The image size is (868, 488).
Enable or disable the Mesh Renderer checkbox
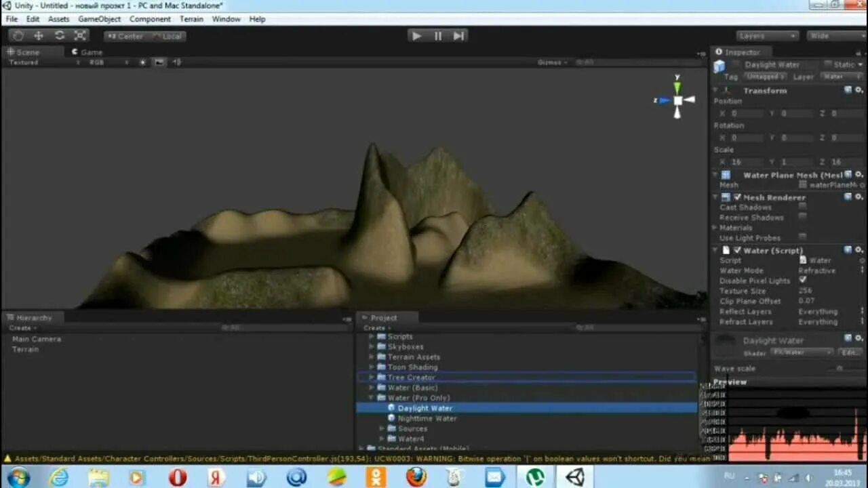[x=737, y=197]
